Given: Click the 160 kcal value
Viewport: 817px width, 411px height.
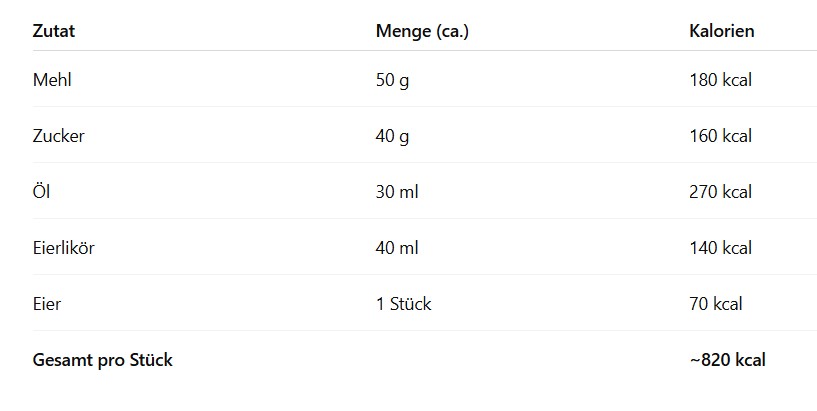Looking at the screenshot, I should [x=720, y=136].
